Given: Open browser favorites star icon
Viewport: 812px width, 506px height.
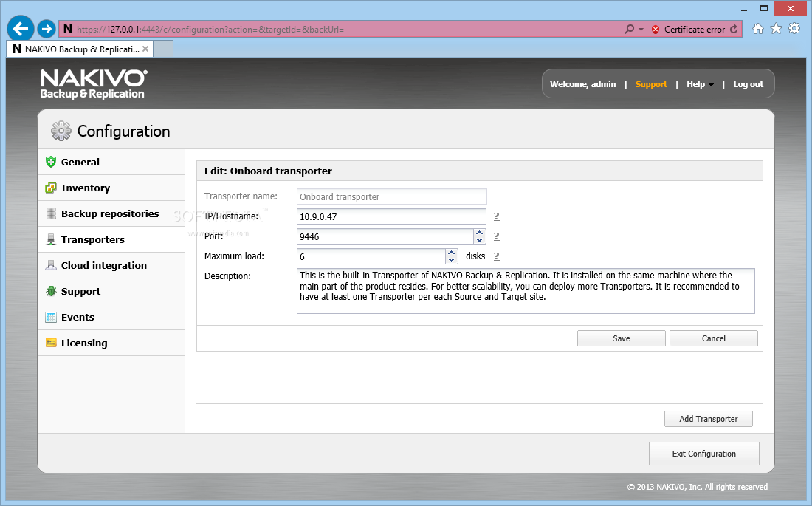Looking at the screenshot, I should [776, 29].
